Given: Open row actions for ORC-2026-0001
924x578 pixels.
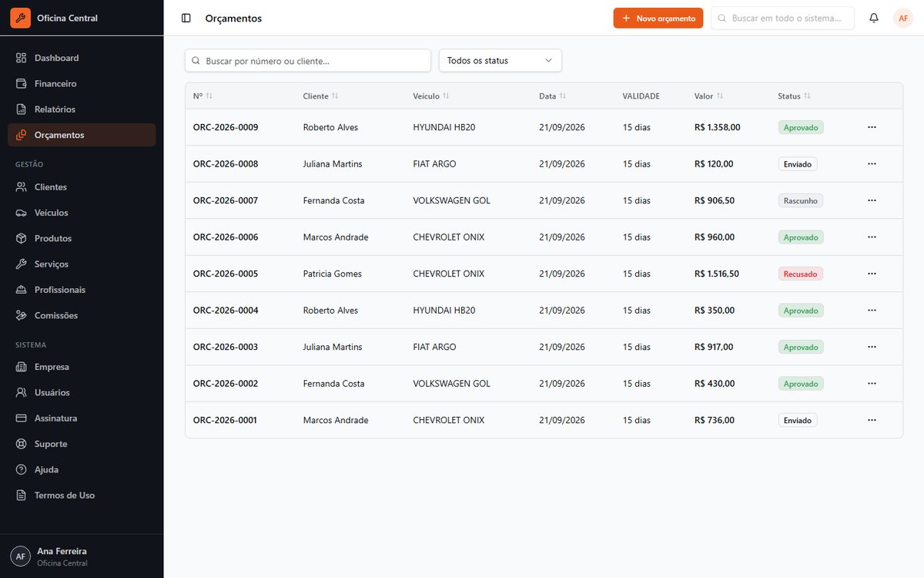Looking at the screenshot, I should [872, 420].
